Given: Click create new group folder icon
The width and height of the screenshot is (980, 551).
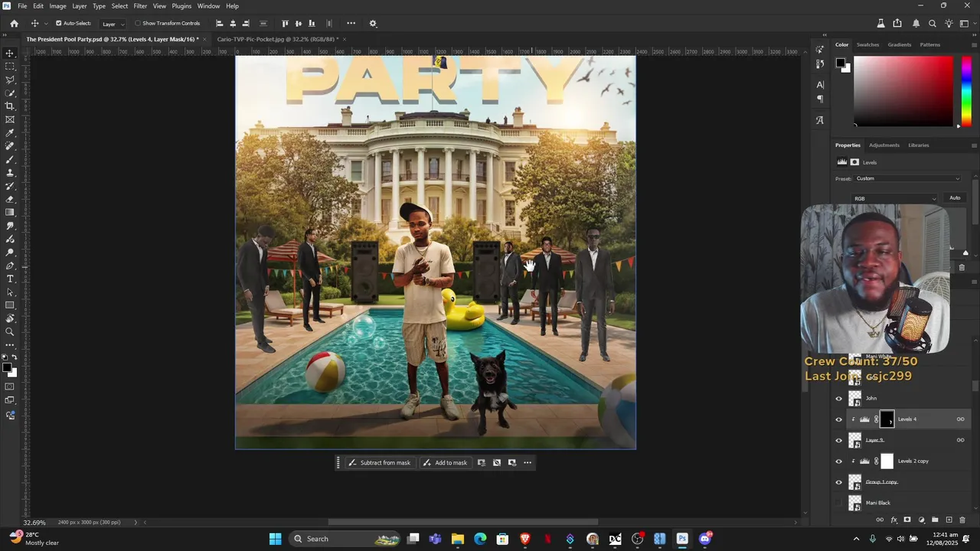Looking at the screenshot, I should (935, 520).
